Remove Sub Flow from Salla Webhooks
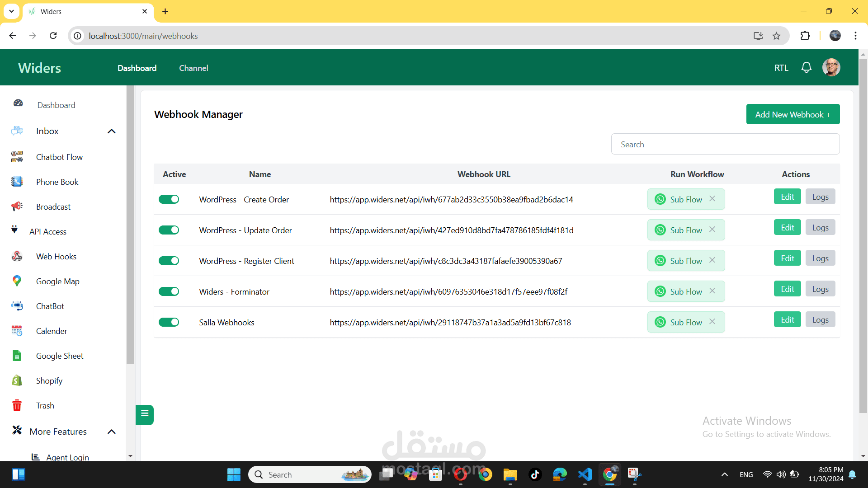This screenshot has width=868, height=488. (x=712, y=321)
